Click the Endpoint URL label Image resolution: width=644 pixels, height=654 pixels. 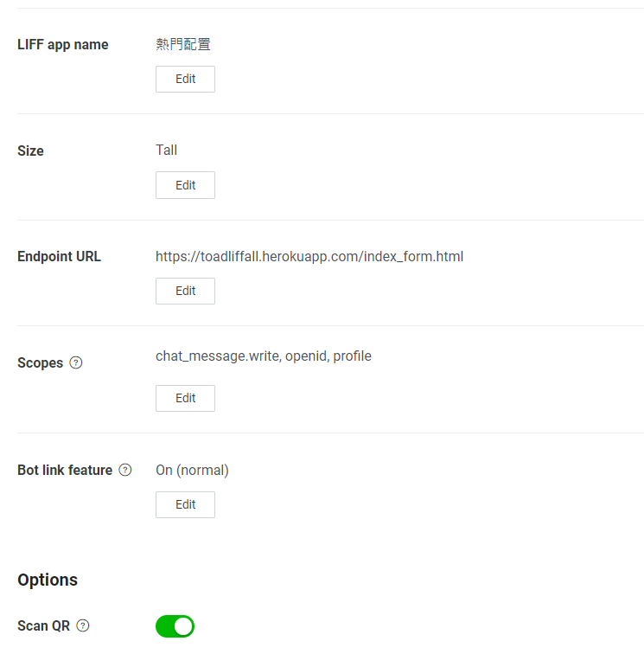pyautogui.click(x=59, y=256)
